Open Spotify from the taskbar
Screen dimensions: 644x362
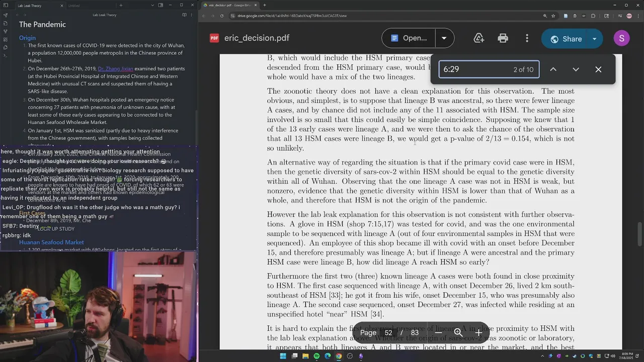click(x=316, y=356)
